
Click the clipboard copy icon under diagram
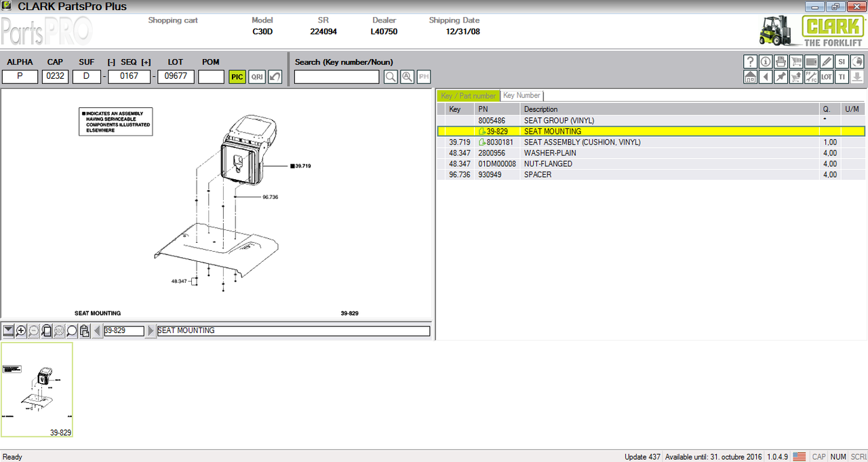pos(84,331)
